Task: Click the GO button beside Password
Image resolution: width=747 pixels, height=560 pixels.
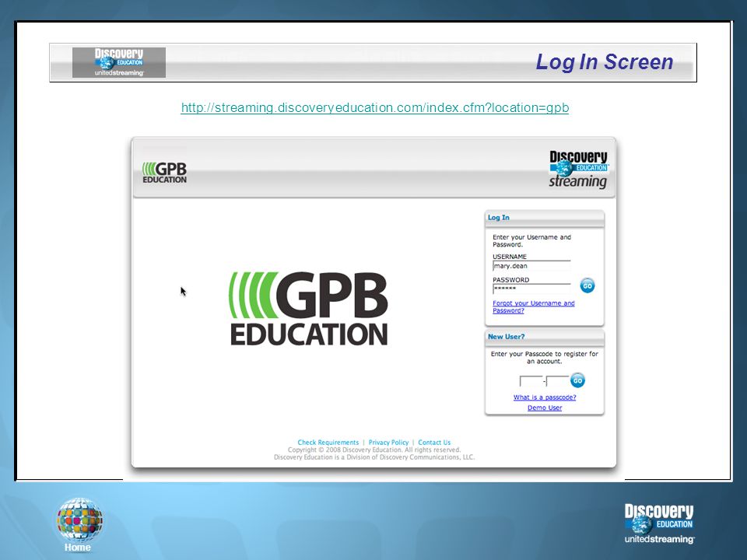Action: 587,285
